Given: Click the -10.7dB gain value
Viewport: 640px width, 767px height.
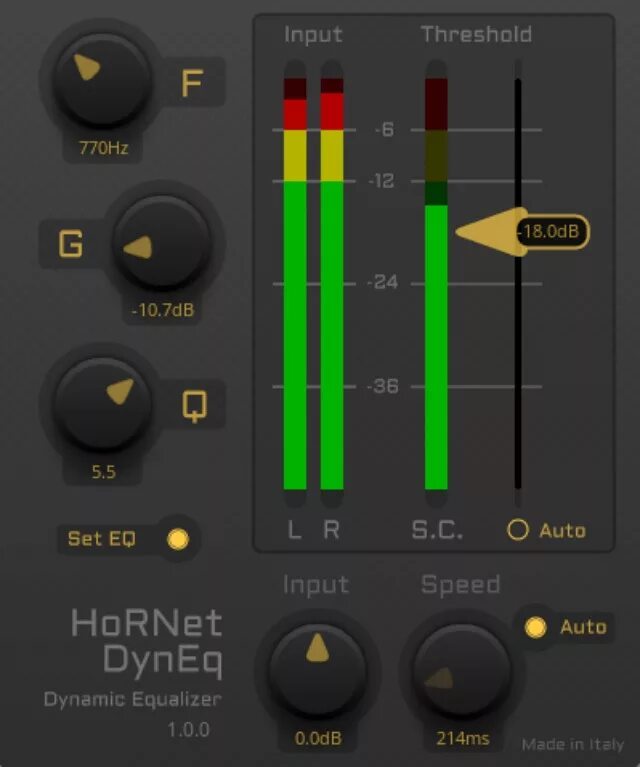Looking at the screenshot, I should coord(163,310).
